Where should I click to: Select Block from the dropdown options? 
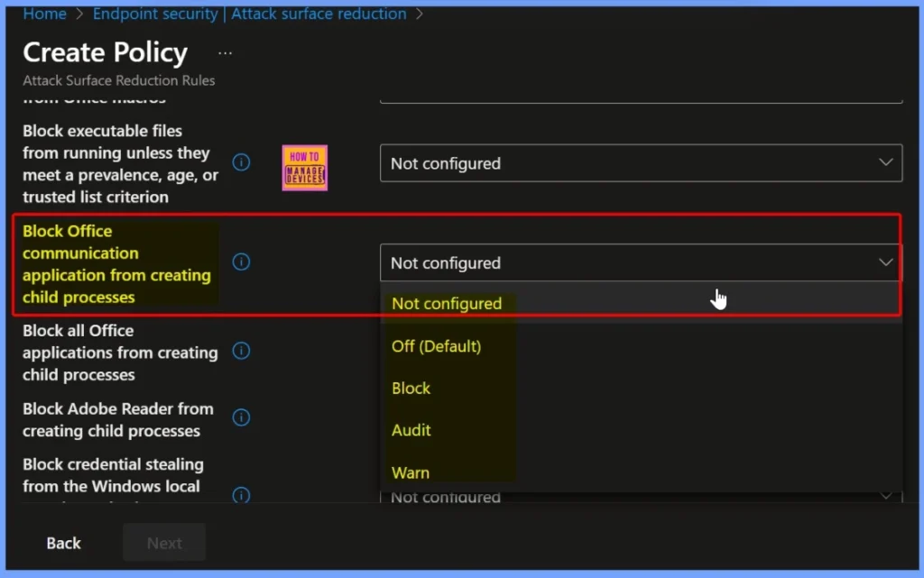pos(411,389)
